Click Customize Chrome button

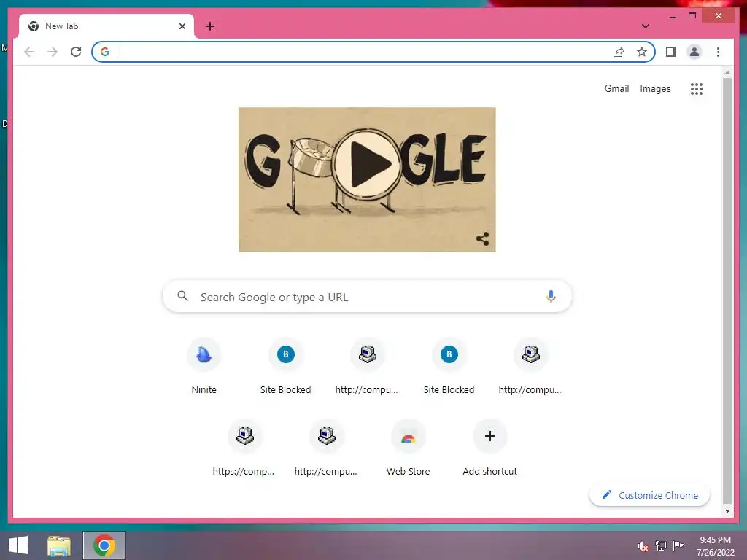pyautogui.click(x=649, y=495)
